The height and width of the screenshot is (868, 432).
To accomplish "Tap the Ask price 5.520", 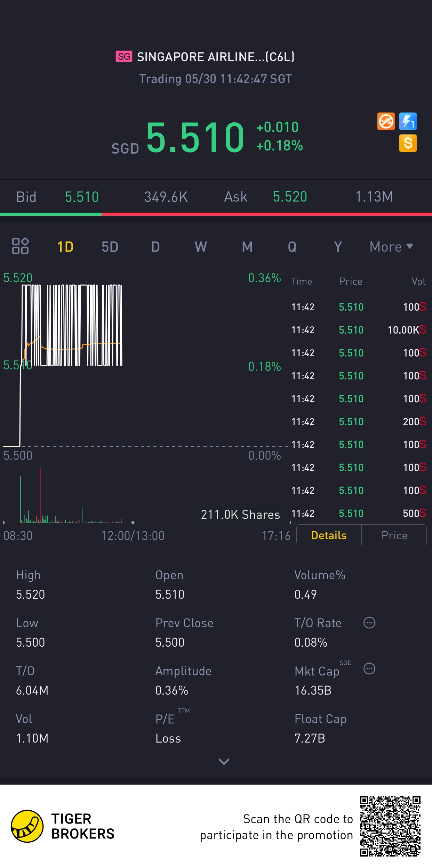I will [290, 197].
